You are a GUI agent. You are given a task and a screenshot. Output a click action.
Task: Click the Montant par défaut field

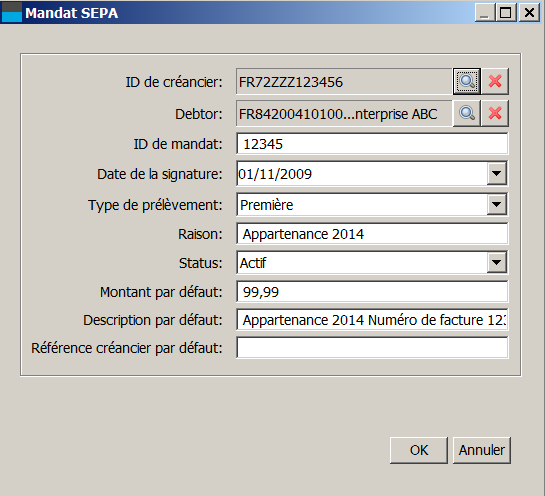[x=372, y=291]
